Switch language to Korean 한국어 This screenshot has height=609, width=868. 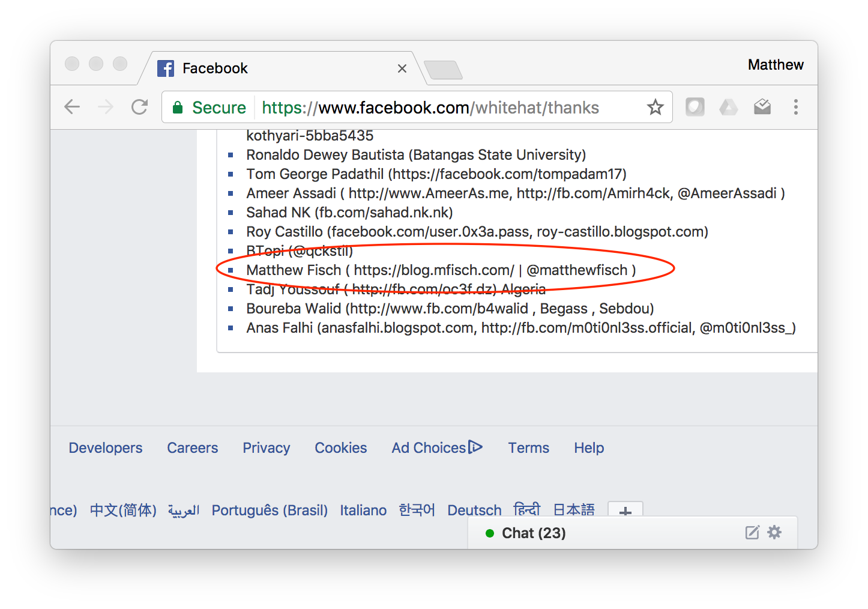pos(417,510)
